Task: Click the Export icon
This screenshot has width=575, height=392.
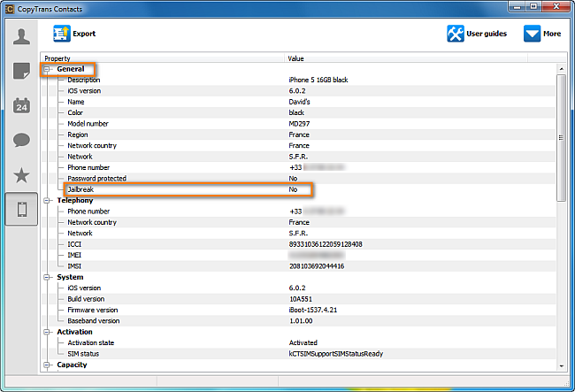Action: (62, 34)
